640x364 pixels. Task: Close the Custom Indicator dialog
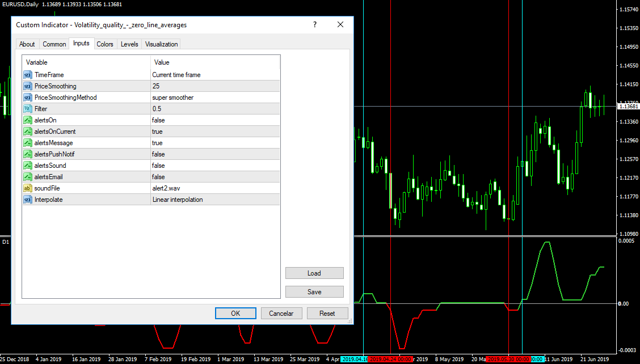[x=340, y=24]
